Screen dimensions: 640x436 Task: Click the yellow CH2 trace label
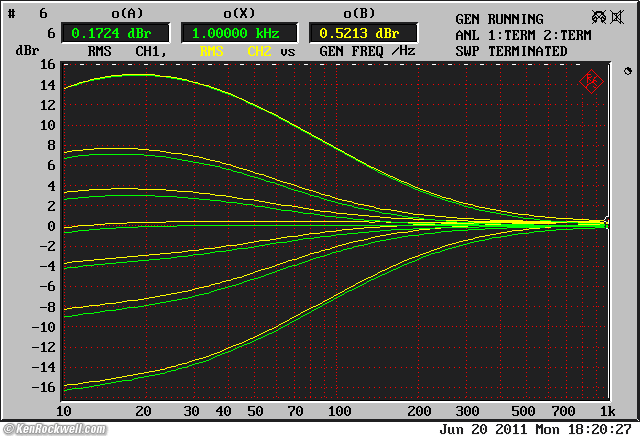click(259, 51)
